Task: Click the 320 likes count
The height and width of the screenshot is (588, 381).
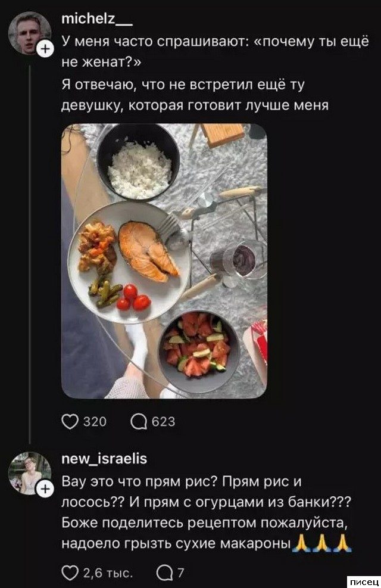Action: (x=94, y=422)
